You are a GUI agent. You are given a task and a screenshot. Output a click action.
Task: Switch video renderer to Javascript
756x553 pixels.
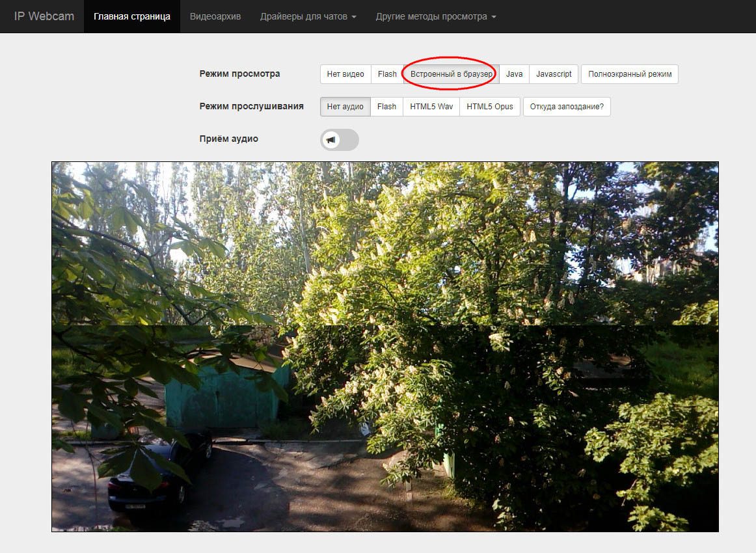[554, 74]
